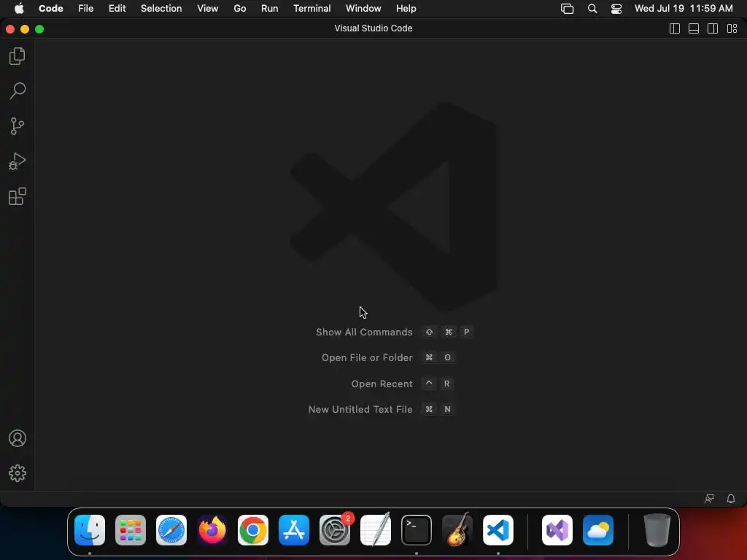This screenshot has width=747, height=560.
Task: Minimize the window with yellow button
Action: 25,29
